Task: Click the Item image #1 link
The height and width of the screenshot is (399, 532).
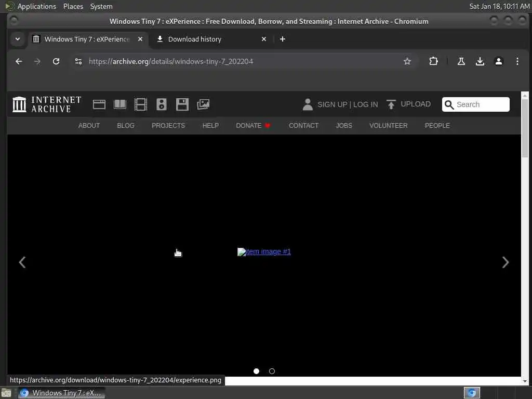Action: (264, 252)
